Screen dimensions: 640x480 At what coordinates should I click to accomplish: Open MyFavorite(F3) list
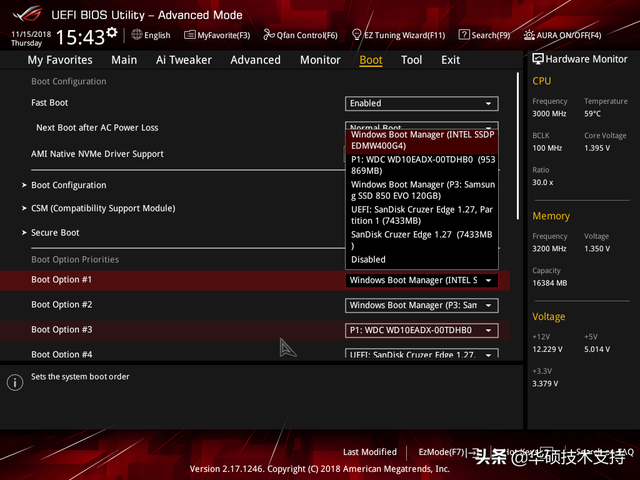click(x=217, y=35)
